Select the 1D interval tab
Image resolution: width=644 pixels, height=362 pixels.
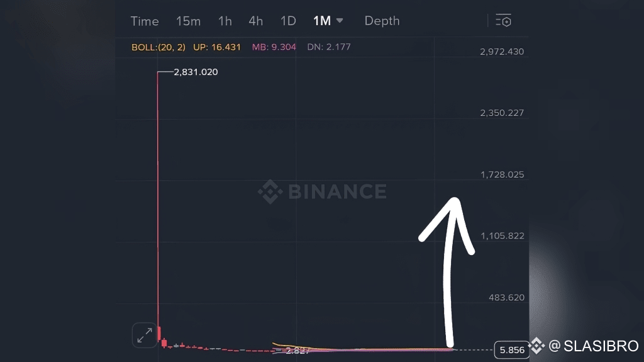coord(288,21)
